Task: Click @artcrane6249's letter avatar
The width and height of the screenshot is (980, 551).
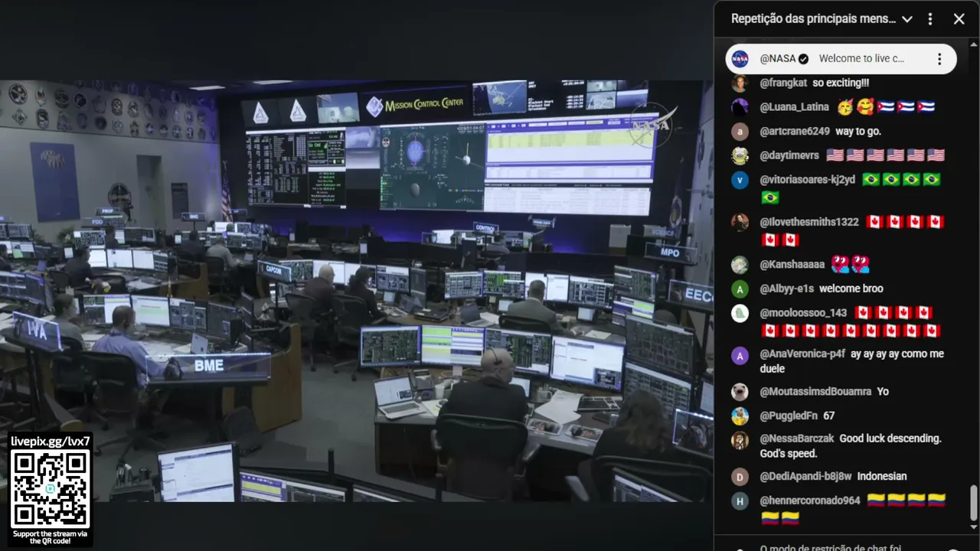Action: click(x=740, y=132)
